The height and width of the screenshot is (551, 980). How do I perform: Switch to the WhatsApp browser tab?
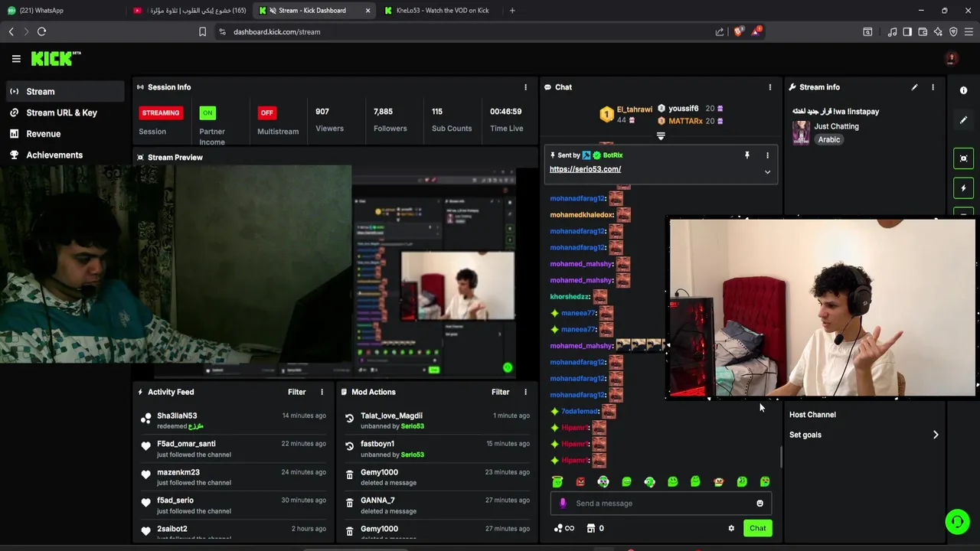click(63, 11)
